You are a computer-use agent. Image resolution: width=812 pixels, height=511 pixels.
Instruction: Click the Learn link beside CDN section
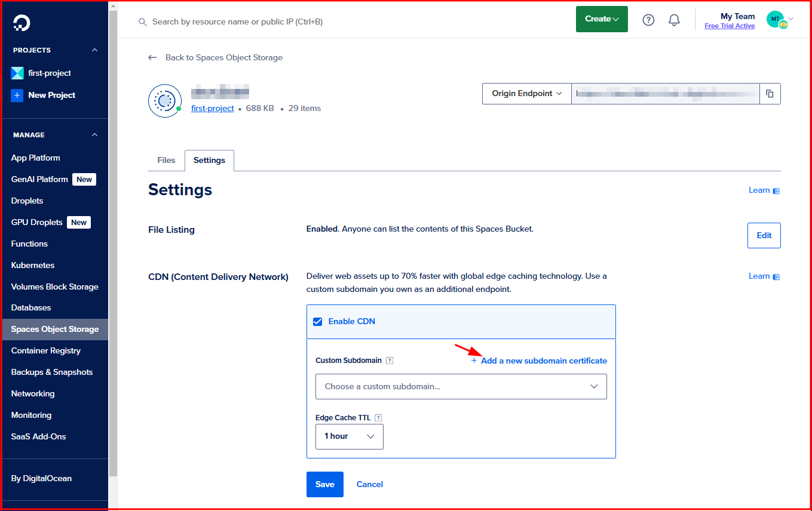tap(759, 276)
